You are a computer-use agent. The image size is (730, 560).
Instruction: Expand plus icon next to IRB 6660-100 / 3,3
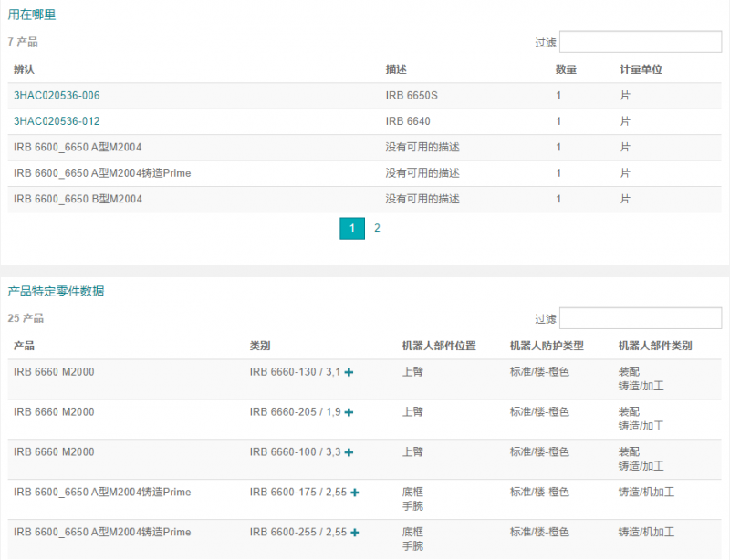click(x=349, y=452)
